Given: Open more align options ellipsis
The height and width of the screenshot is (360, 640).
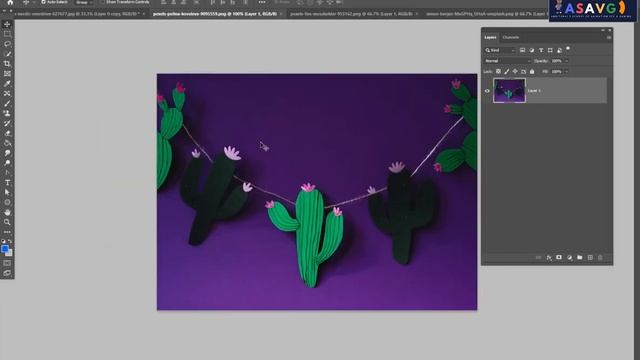Looking at the screenshot, I should pyautogui.click(x=262, y=2).
